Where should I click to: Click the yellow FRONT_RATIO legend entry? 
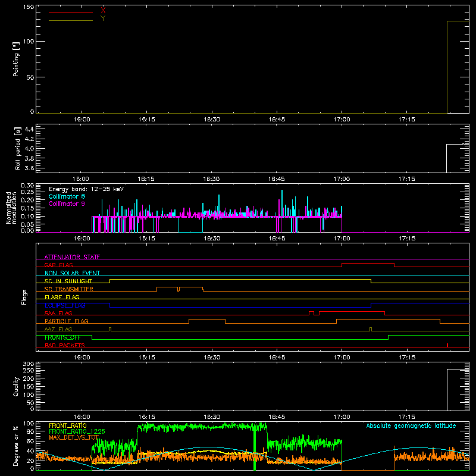68,425
